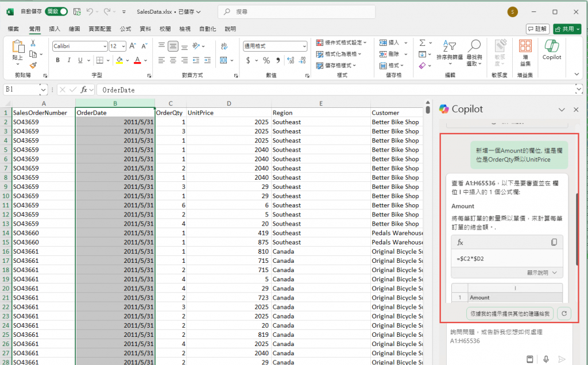Click the Decrease Indent icon
Image resolution: width=588 pixels, height=365 pixels.
click(x=196, y=60)
